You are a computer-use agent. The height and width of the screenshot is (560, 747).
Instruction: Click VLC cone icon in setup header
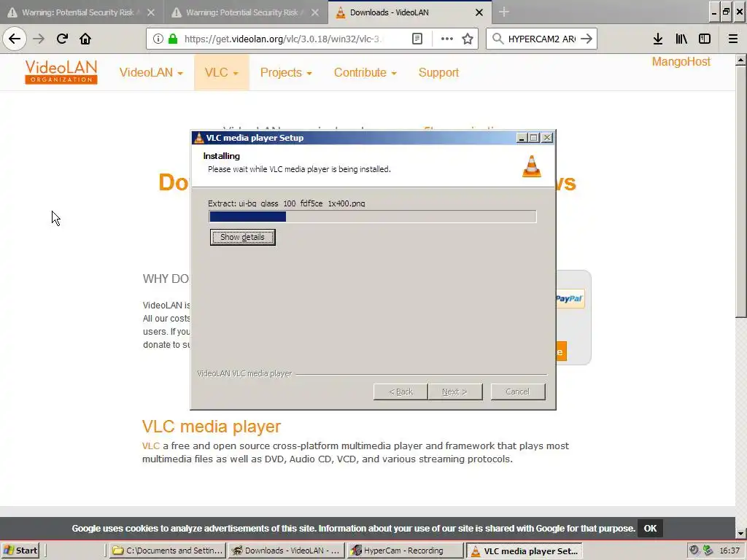(x=531, y=166)
